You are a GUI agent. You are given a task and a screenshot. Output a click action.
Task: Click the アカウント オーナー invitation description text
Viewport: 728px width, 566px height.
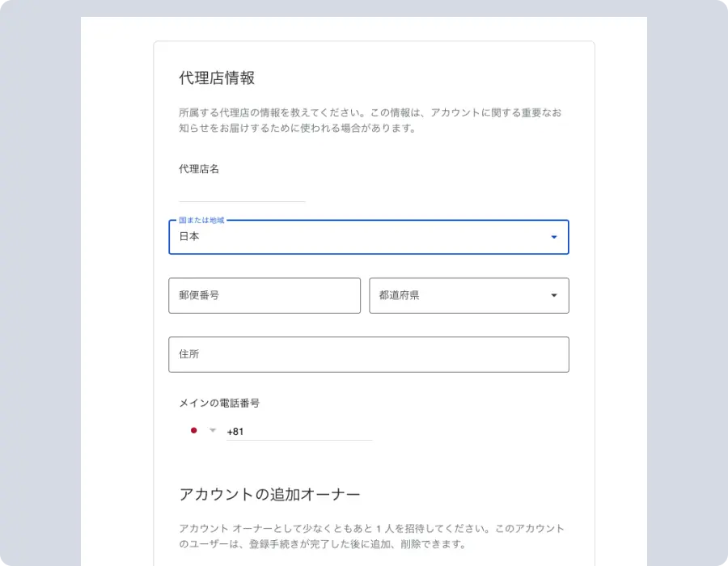371,536
